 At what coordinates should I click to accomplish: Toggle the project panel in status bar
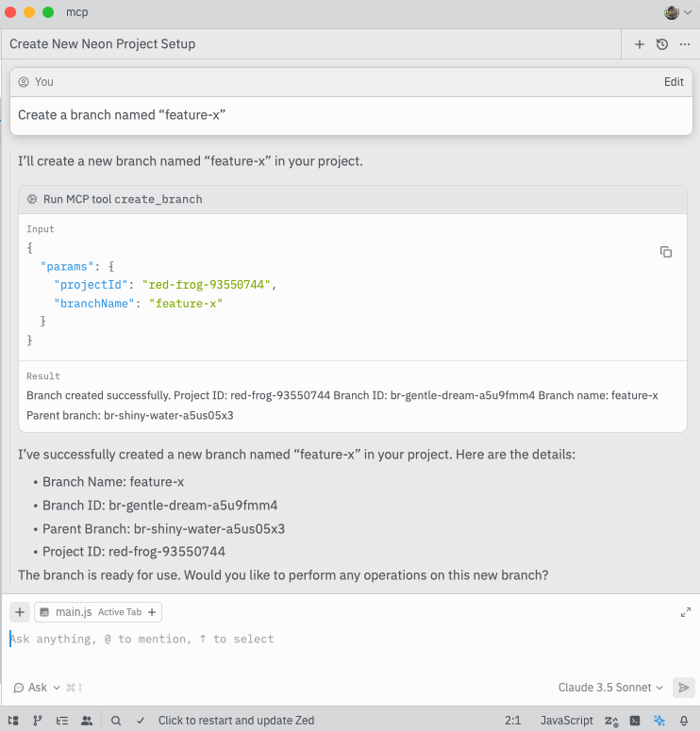coord(13,721)
